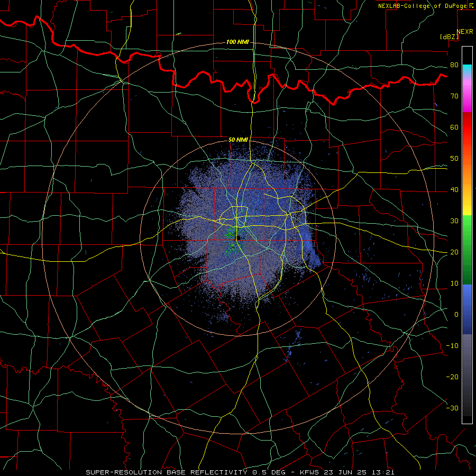Click the -10 value on the dBZ scale
476x476 pixels.
(x=452, y=346)
